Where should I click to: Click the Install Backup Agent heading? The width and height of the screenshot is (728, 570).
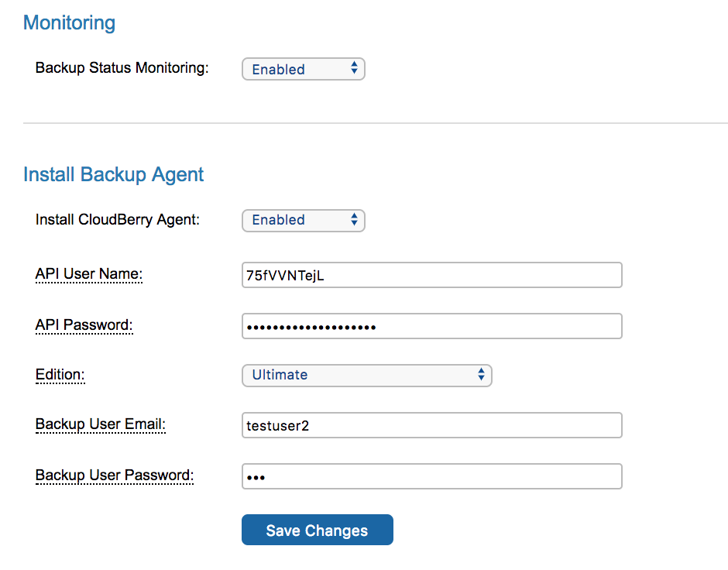click(113, 174)
